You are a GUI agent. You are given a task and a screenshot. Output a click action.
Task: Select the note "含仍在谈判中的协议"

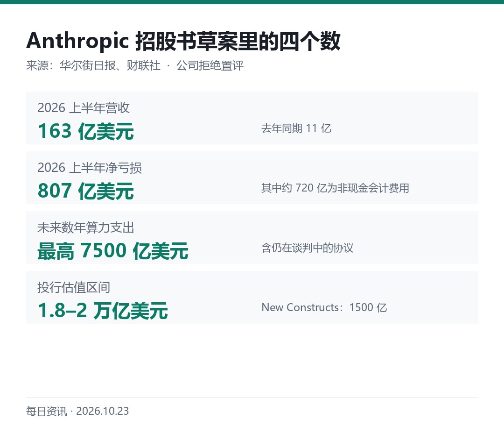click(x=307, y=248)
